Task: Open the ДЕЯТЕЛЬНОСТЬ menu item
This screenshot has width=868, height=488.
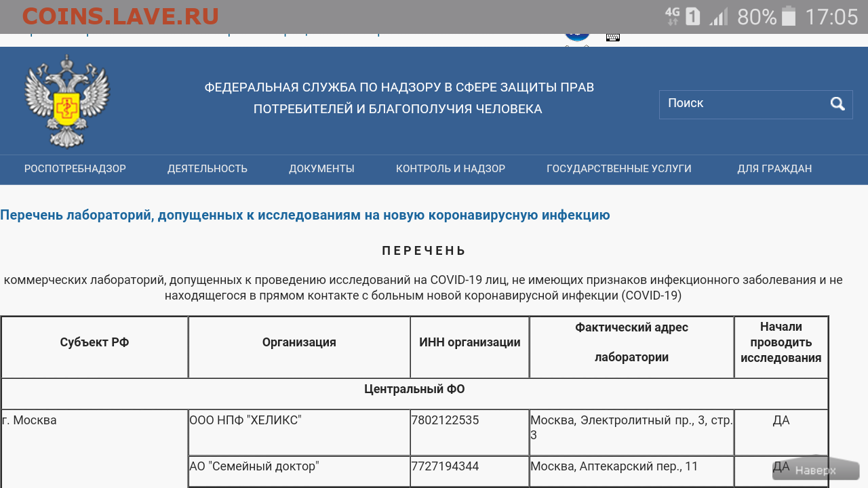Action: (208, 169)
